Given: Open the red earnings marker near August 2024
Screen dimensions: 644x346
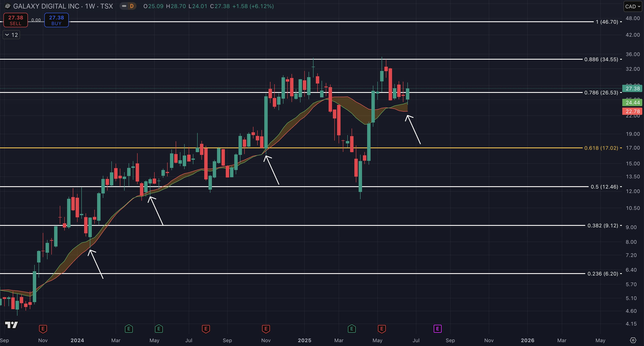Looking at the screenshot, I should pyautogui.click(x=206, y=329).
